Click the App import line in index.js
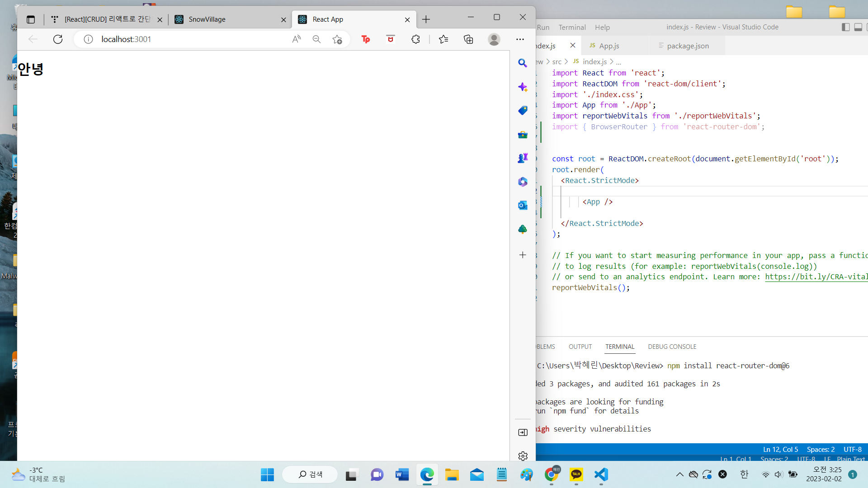 point(604,105)
